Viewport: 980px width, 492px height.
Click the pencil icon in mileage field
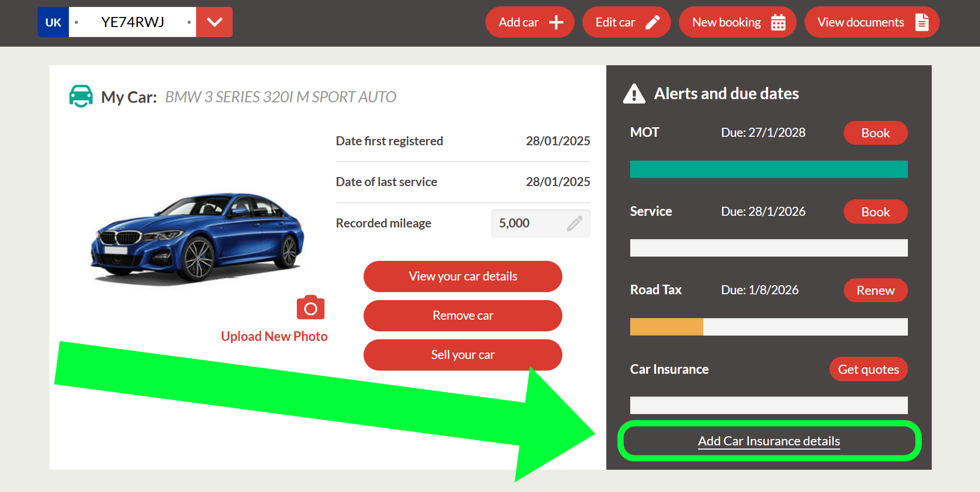tap(575, 224)
